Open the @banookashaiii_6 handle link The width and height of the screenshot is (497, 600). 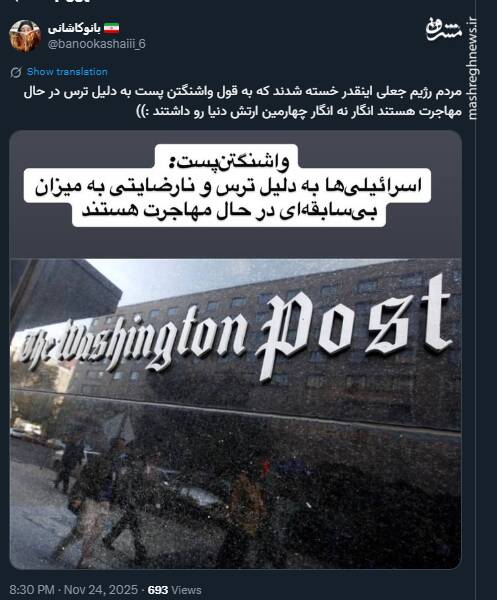[96, 44]
